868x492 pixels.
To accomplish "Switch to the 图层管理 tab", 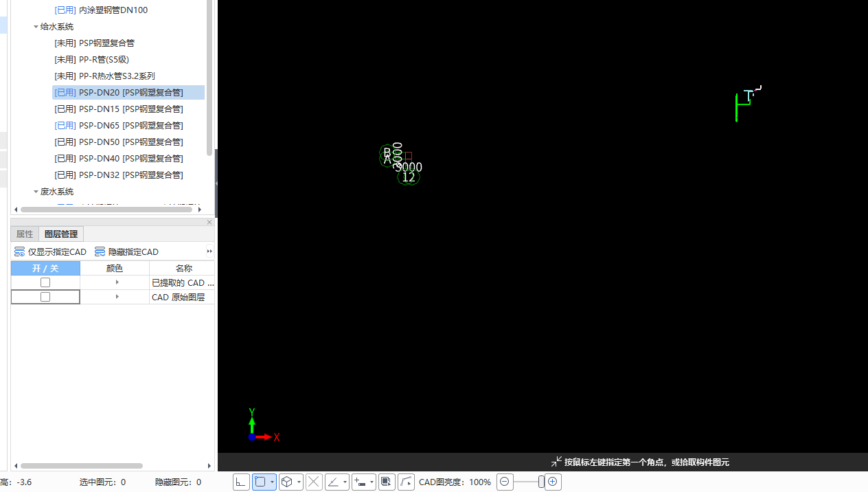I will pos(61,234).
